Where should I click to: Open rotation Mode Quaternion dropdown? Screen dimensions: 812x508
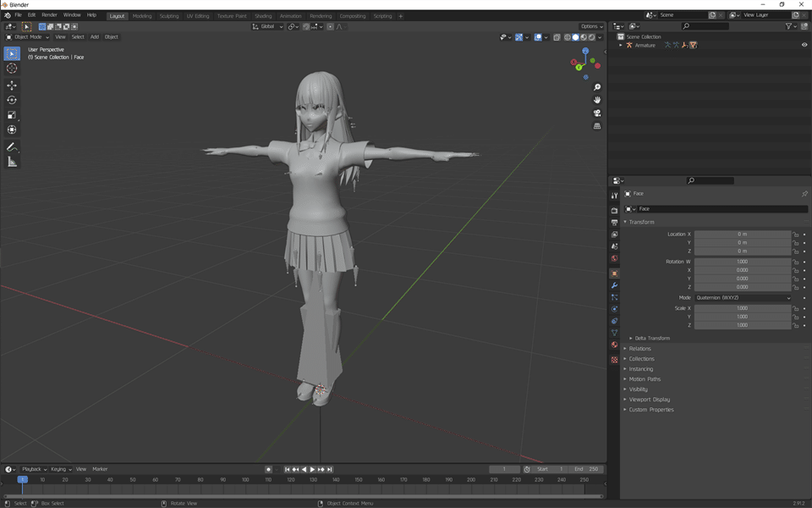(x=743, y=298)
